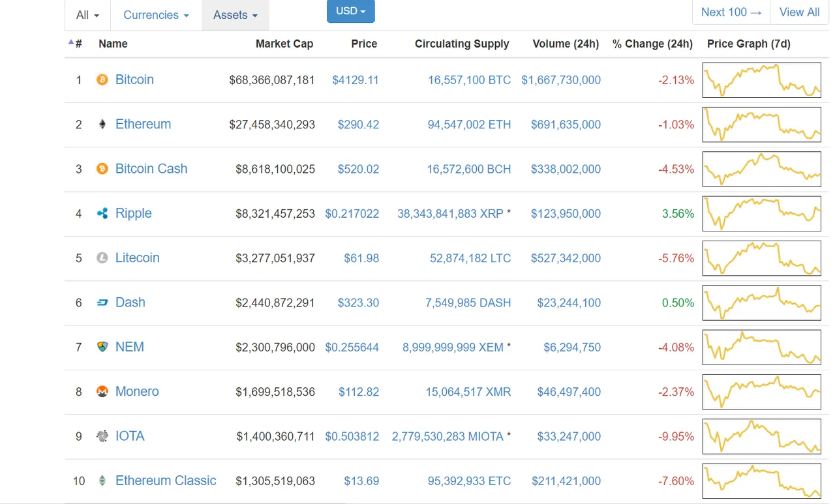Click the Ripple logo icon
The height and width of the screenshot is (504, 835).
(102, 213)
